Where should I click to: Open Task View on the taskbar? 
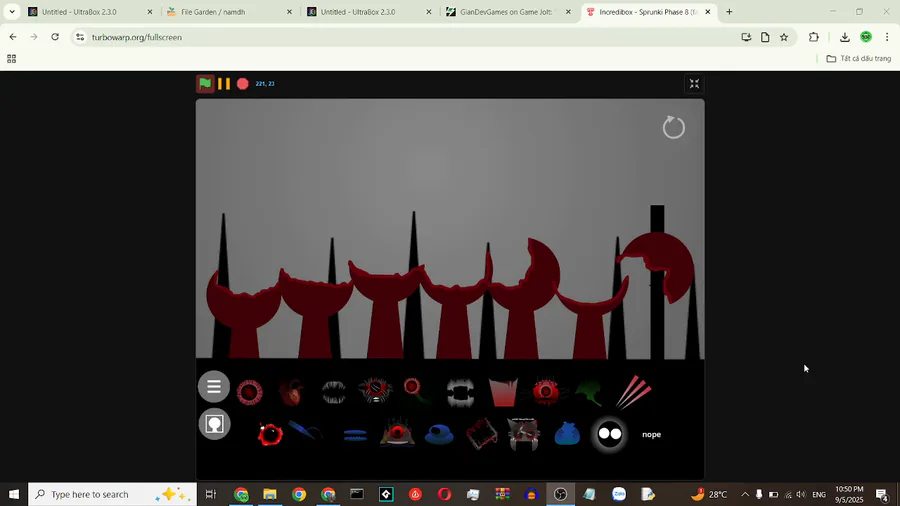[211, 494]
